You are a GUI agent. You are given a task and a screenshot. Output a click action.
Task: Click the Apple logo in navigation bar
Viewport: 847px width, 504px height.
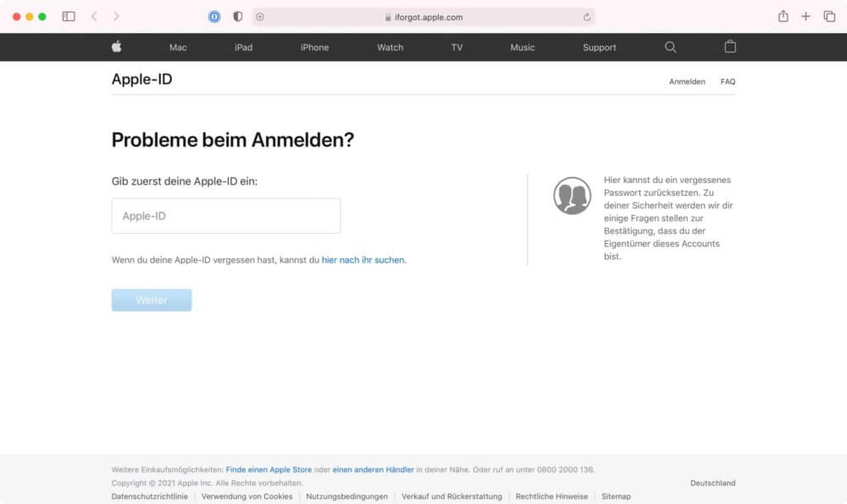point(117,47)
